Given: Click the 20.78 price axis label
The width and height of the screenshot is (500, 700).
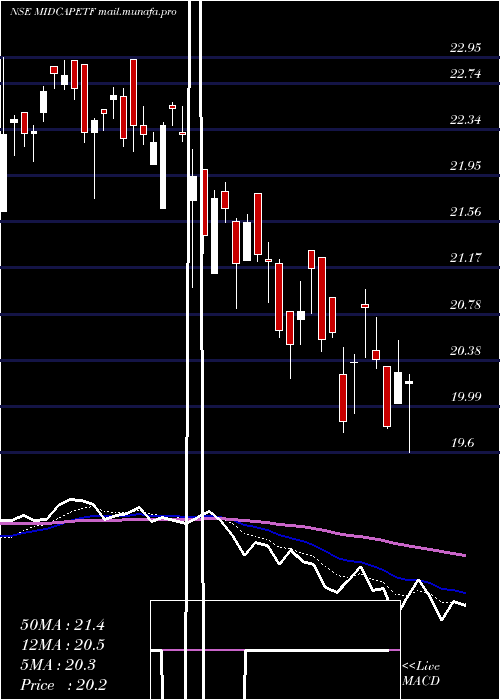Looking at the screenshot, I should [466, 304].
